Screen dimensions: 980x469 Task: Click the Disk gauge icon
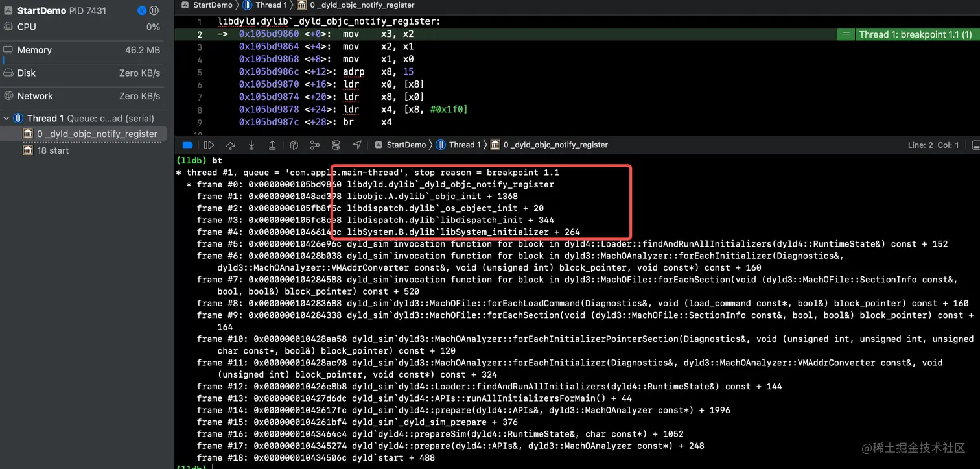8,73
